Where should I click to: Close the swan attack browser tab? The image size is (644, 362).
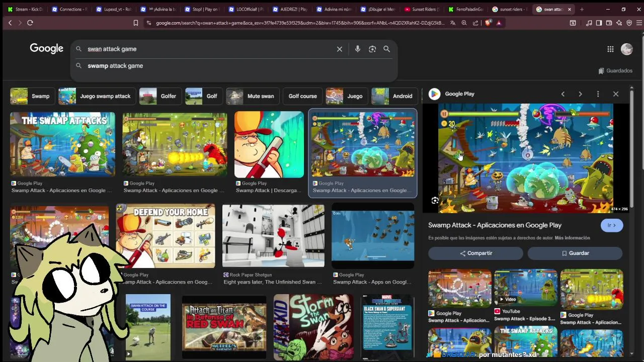[570, 9]
